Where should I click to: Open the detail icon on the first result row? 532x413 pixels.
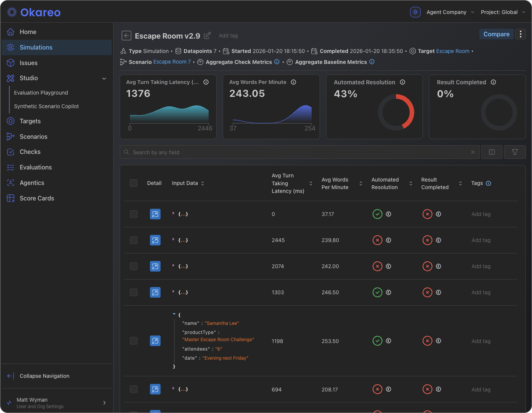(x=155, y=214)
